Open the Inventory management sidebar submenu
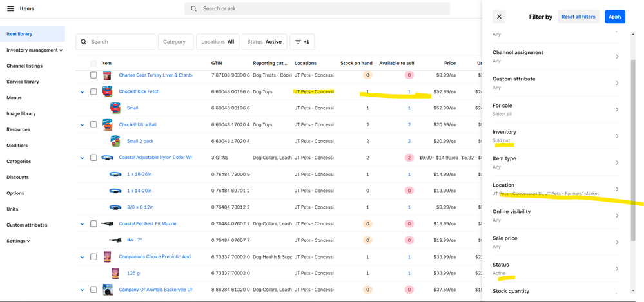 click(x=34, y=50)
